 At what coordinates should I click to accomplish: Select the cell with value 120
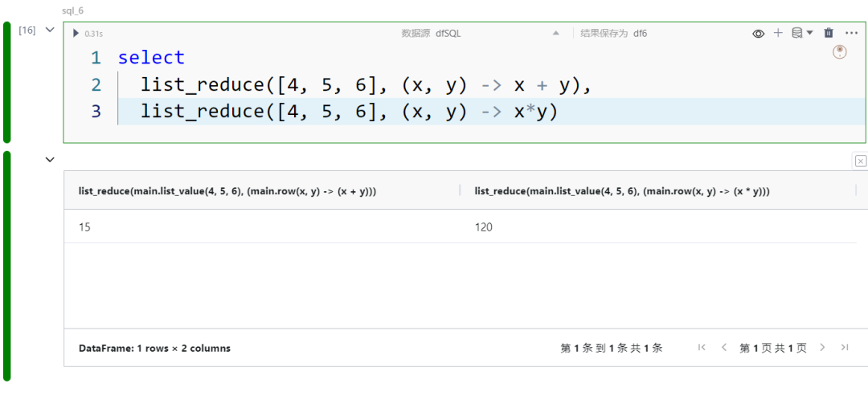point(657,226)
